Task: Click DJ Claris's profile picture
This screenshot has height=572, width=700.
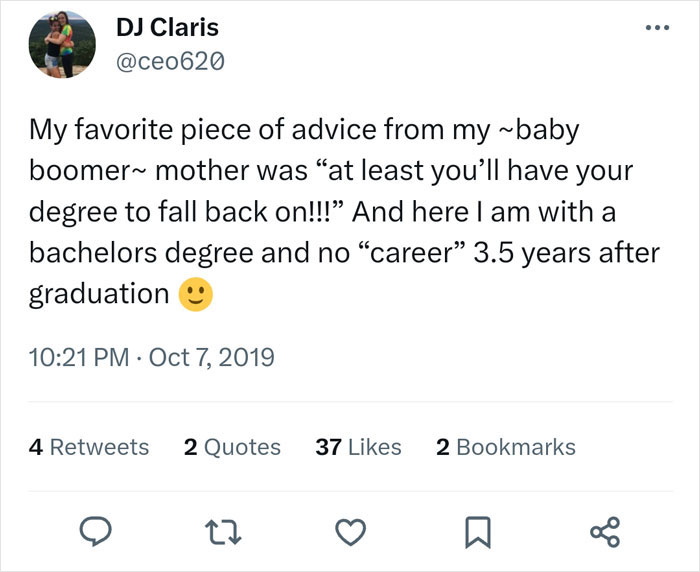Action: 54,46
